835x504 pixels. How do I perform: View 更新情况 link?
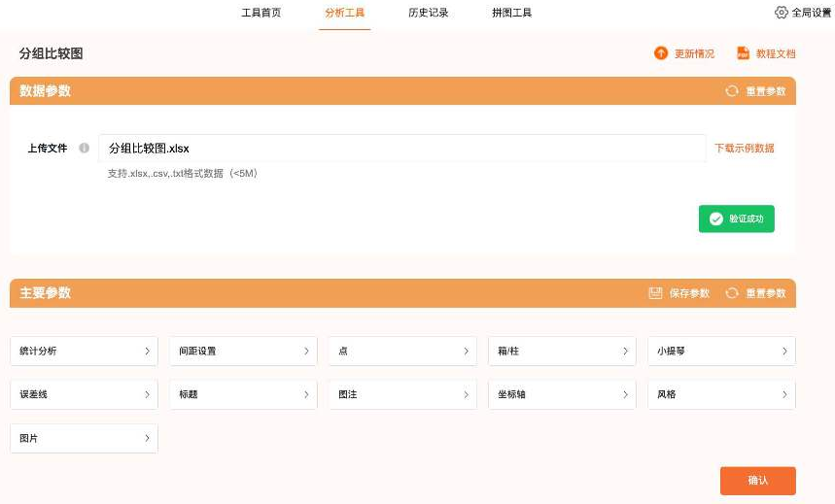tap(694, 53)
